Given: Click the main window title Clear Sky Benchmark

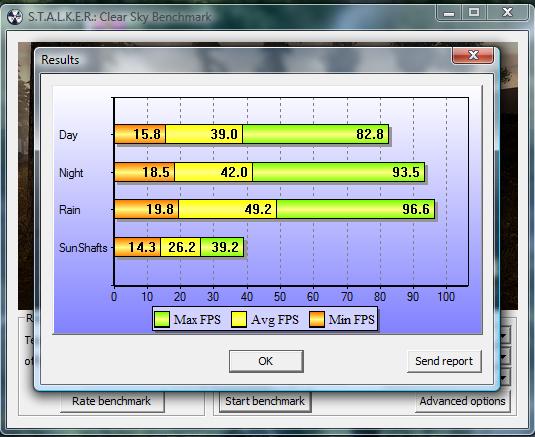Looking at the screenshot, I should coord(119,17).
